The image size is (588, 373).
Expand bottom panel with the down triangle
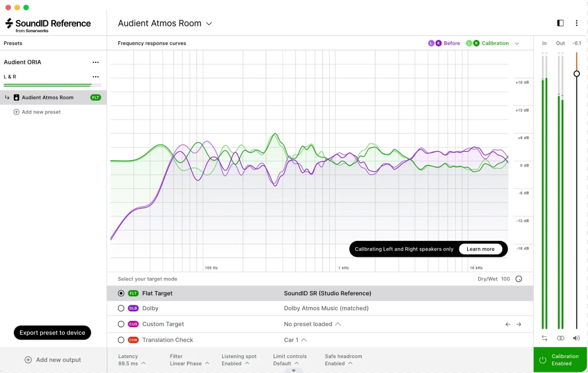pos(294,371)
